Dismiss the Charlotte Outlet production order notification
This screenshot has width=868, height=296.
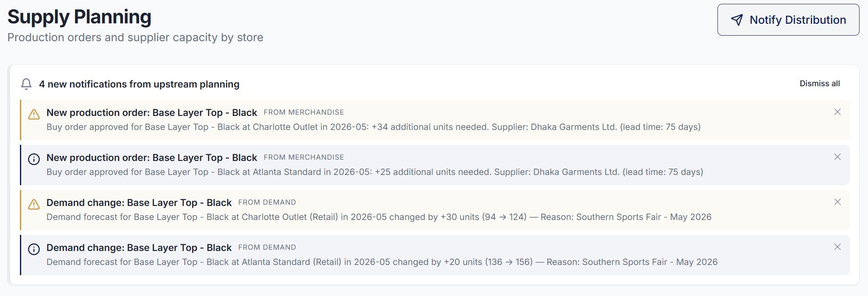837,112
